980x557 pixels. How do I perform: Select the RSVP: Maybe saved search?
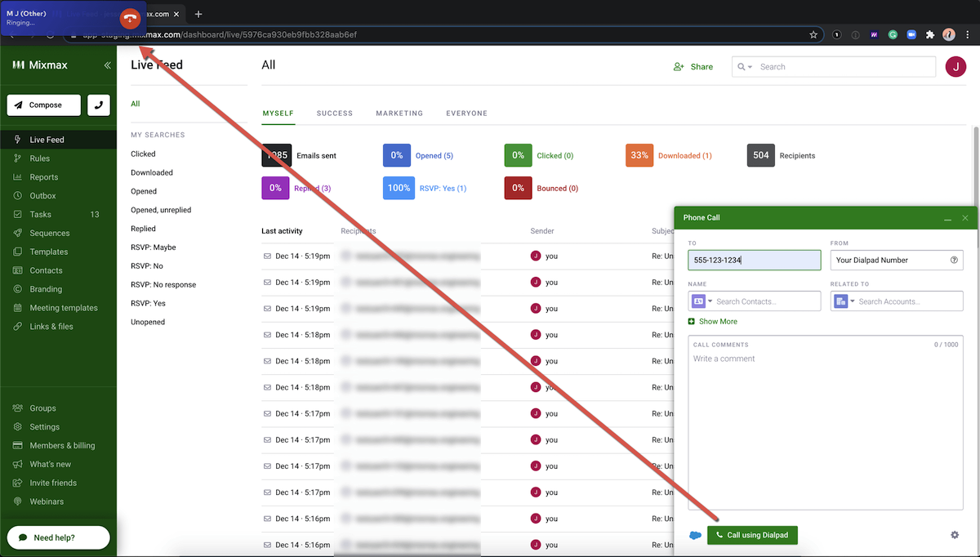(x=154, y=247)
